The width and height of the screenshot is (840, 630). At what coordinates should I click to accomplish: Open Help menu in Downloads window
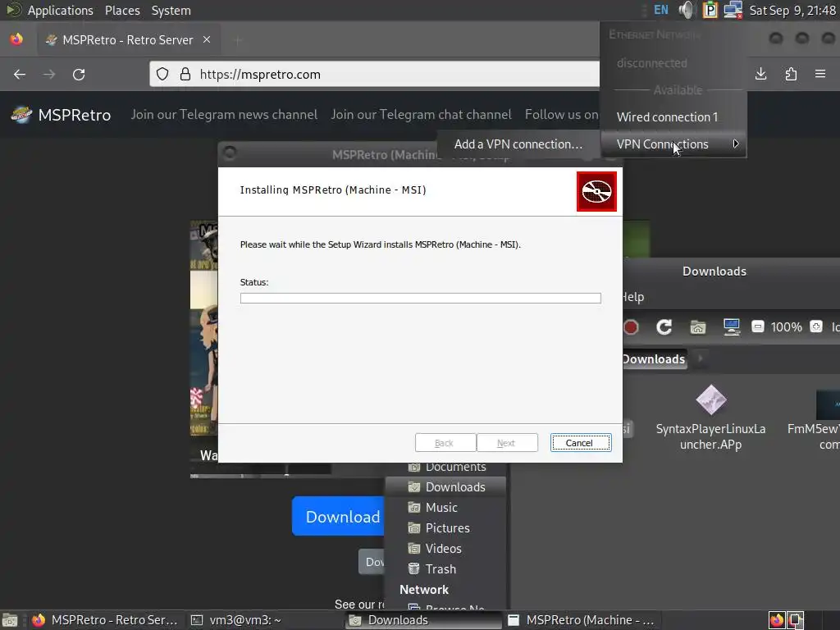pyautogui.click(x=633, y=297)
